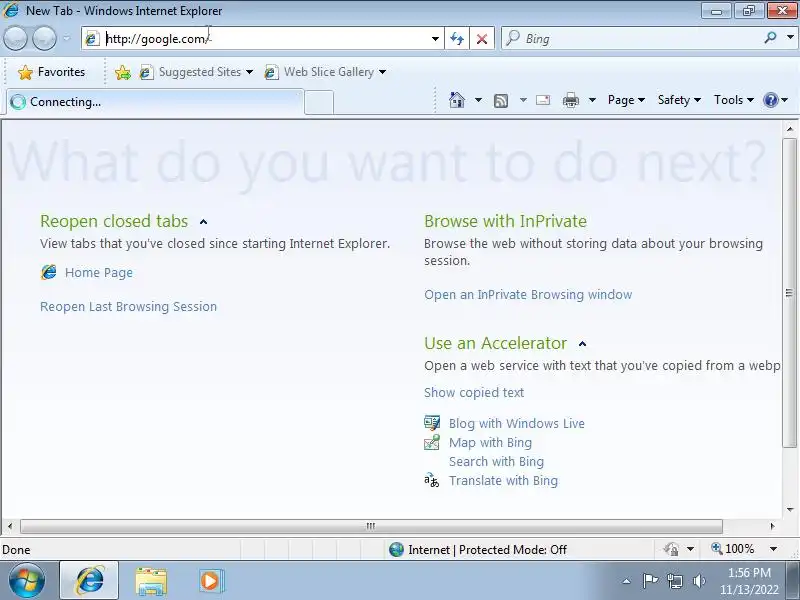Open the Recent Pages dropdown arrow

click(67, 39)
